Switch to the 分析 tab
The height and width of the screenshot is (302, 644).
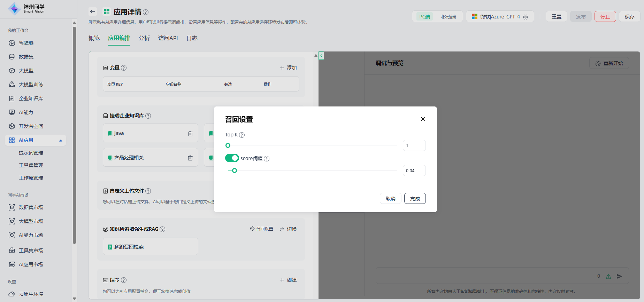point(144,38)
